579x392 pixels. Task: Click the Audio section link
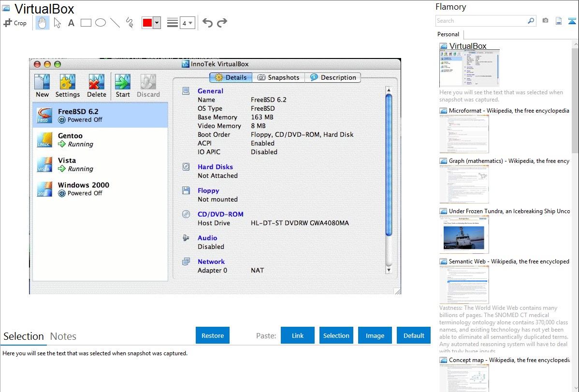point(207,238)
